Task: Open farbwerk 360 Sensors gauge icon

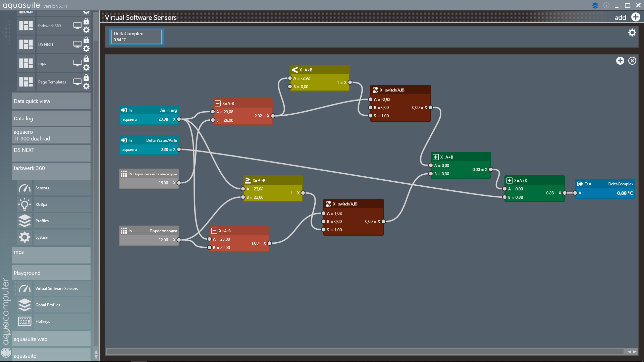Action: (24, 188)
